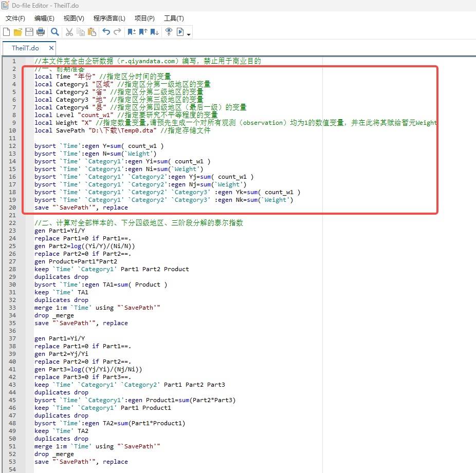This screenshot has width=476, height=473.
Task: Open the 文件(F) menu
Action: click(15, 18)
